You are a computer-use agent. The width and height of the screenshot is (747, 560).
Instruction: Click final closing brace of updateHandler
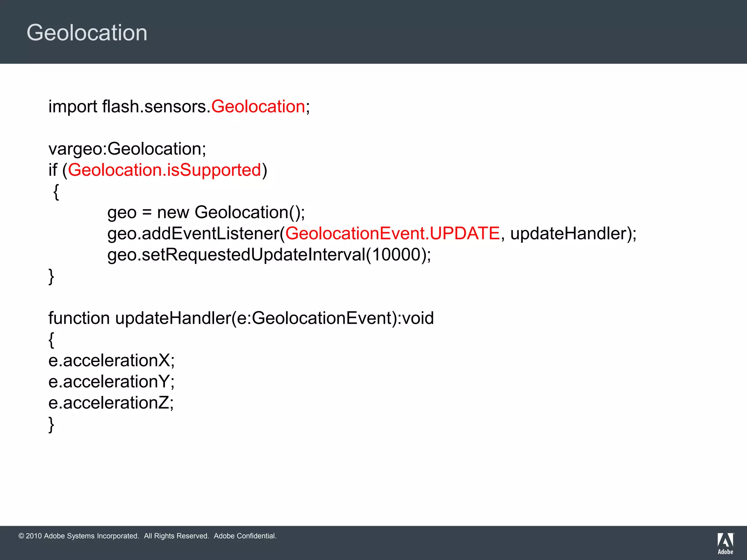click(51, 424)
